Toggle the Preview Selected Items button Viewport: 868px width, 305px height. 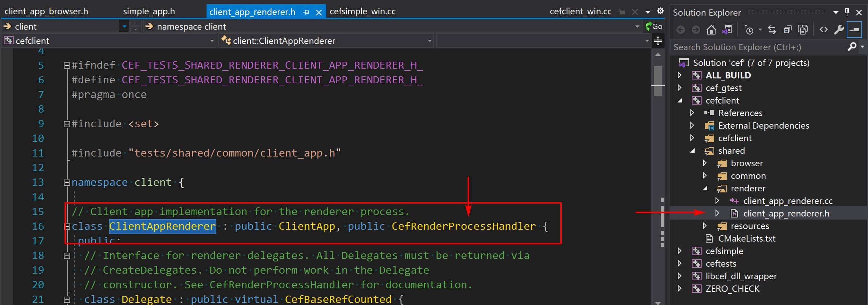coord(854,30)
